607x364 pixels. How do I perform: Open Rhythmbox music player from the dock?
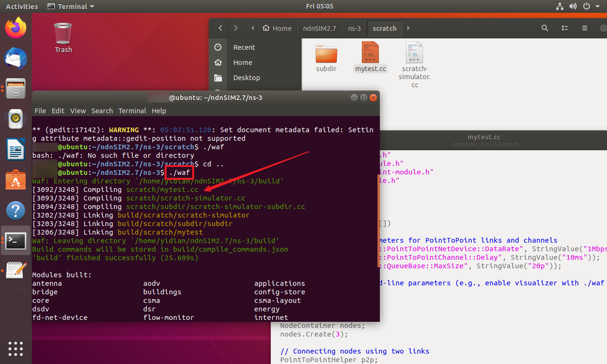(16, 119)
